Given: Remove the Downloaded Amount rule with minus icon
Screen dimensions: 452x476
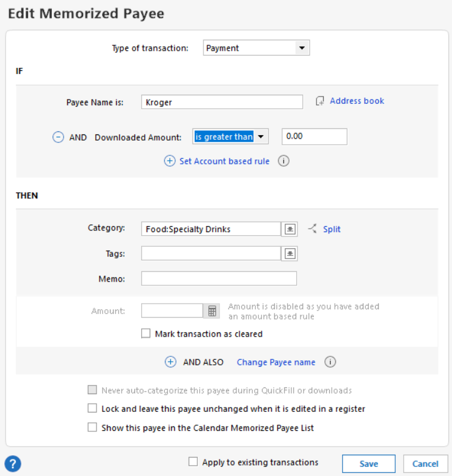Looking at the screenshot, I should (58, 137).
